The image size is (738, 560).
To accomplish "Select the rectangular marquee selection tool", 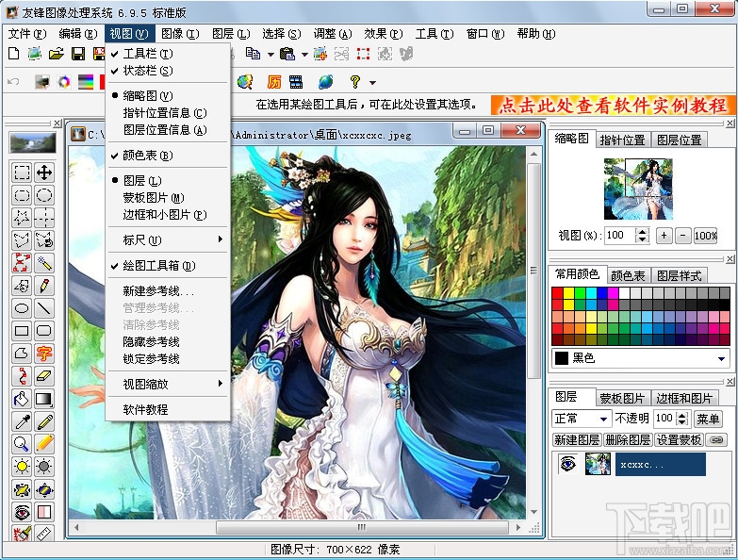I will [22, 173].
